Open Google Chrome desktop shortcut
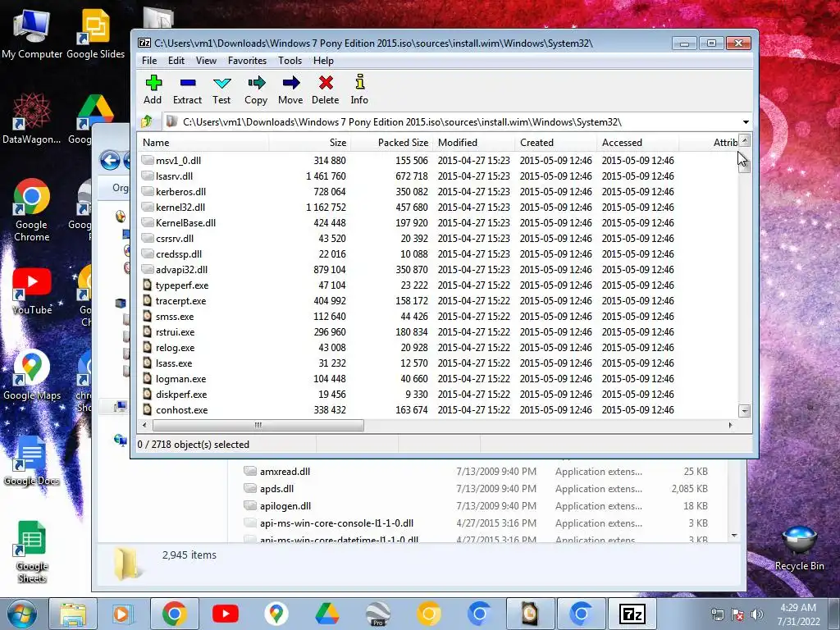 tap(32, 210)
